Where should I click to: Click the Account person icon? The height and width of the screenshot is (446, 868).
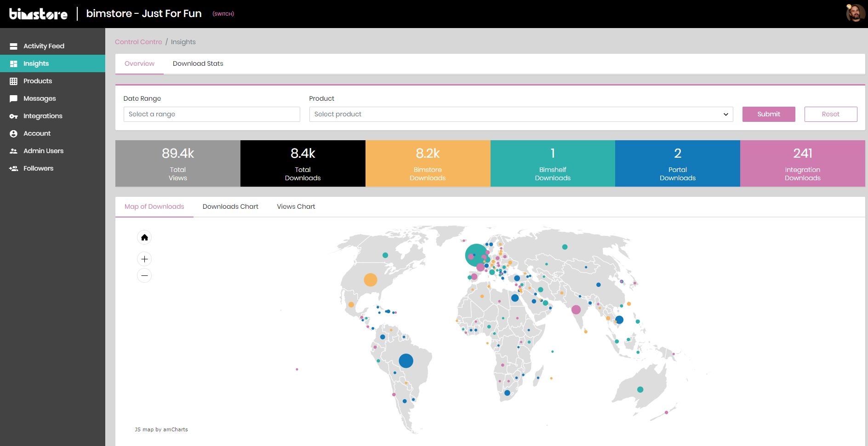14,133
